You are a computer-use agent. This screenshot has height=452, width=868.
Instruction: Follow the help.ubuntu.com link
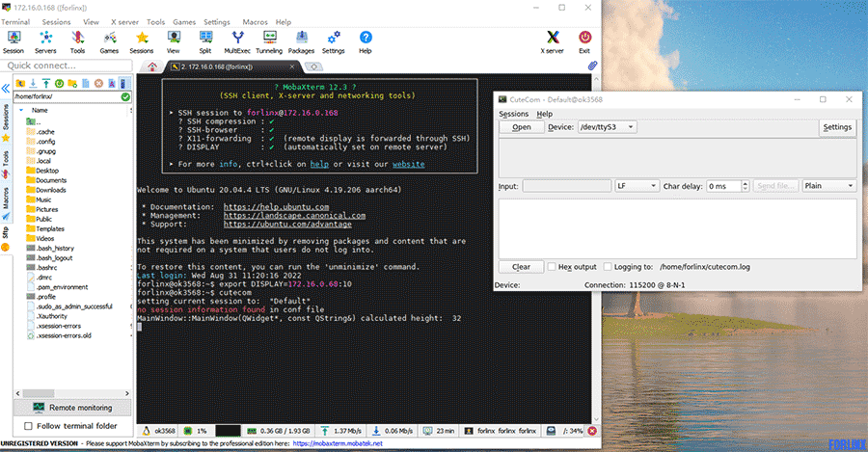pyautogui.click(x=276, y=207)
